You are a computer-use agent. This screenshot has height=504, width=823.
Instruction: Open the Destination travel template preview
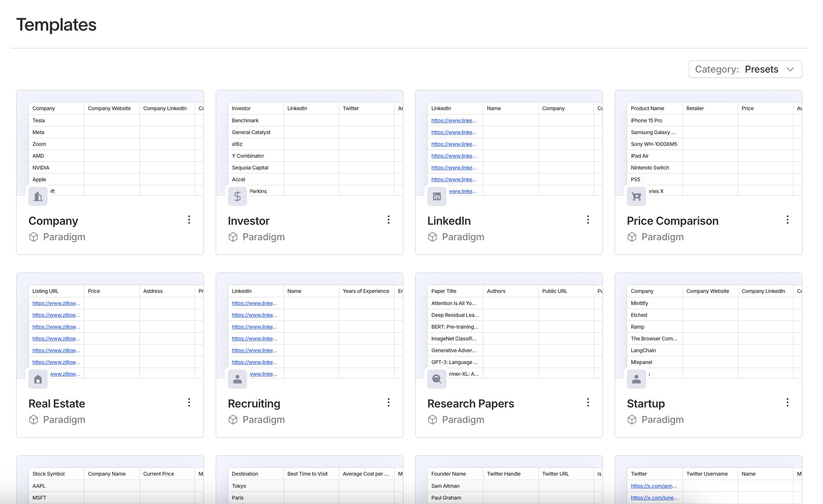click(309, 483)
